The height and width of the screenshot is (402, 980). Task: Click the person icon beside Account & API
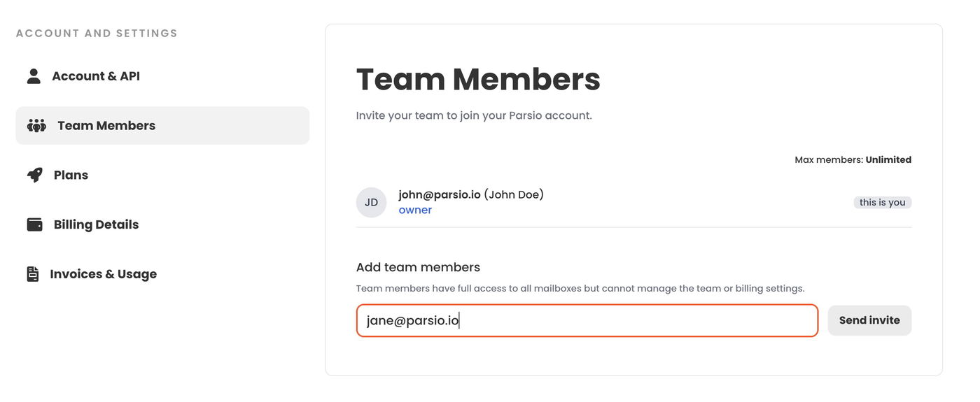(34, 76)
